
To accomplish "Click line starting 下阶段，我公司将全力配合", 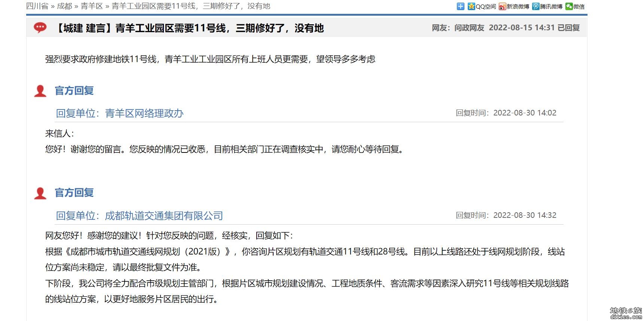I will pyautogui.click(x=307, y=283).
